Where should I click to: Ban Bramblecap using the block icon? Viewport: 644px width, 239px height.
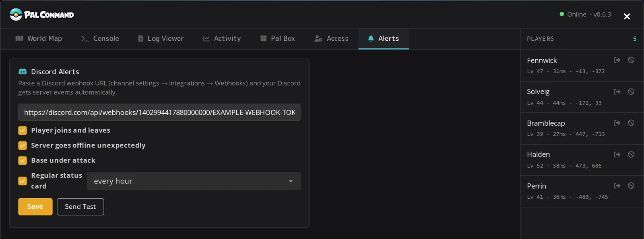631,123
